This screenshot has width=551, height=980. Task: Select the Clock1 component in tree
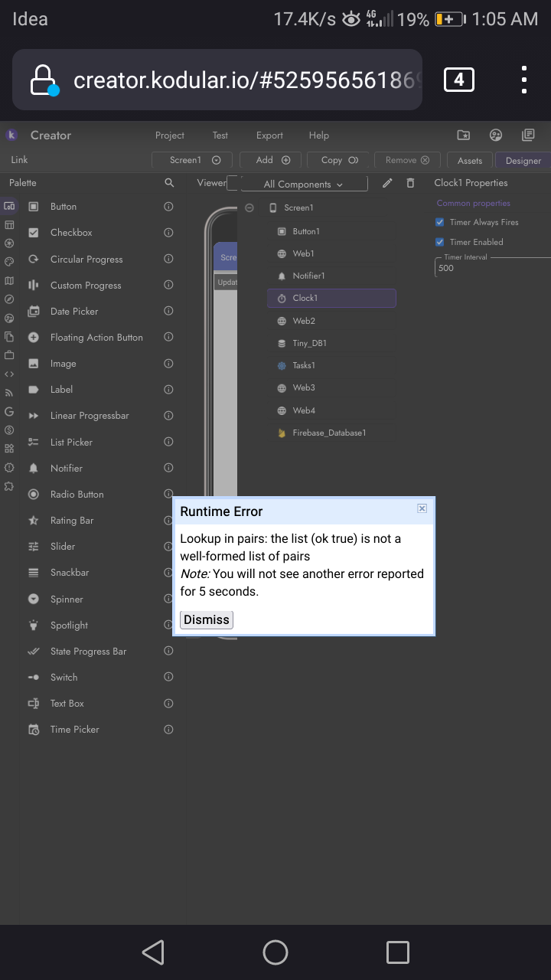coord(331,298)
